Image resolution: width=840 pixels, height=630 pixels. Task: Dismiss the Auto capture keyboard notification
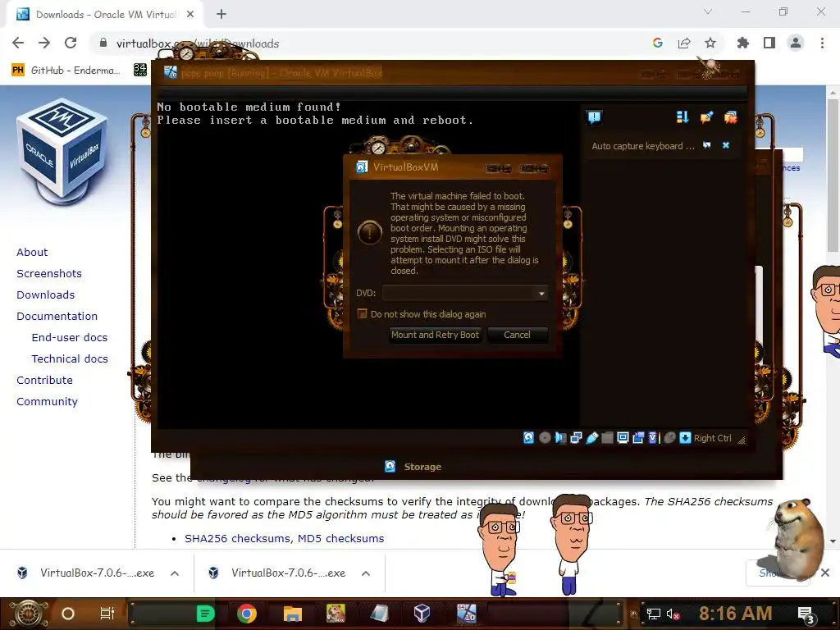pyautogui.click(x=726, y=145)
